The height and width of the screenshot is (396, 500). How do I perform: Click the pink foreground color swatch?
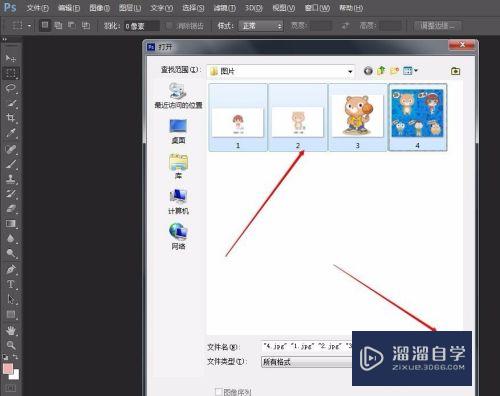coord(8,369)
